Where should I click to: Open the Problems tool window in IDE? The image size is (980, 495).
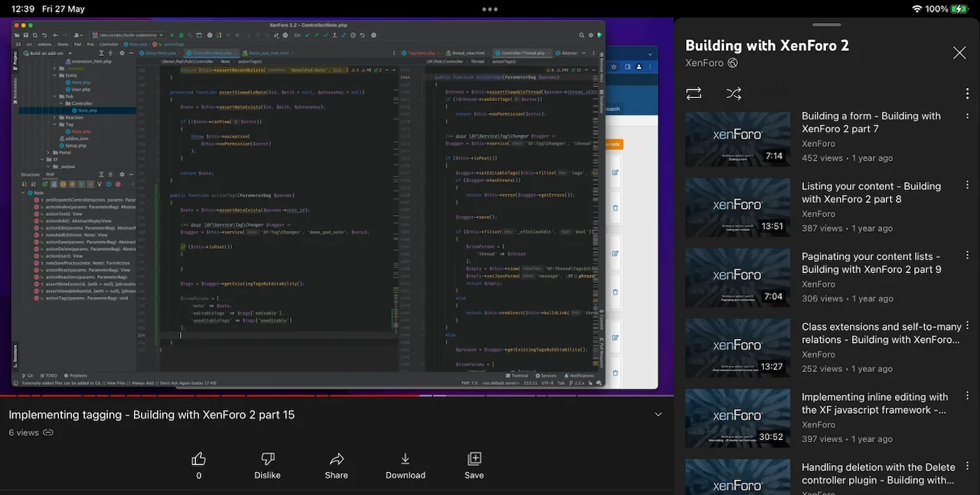pos(77,376)
